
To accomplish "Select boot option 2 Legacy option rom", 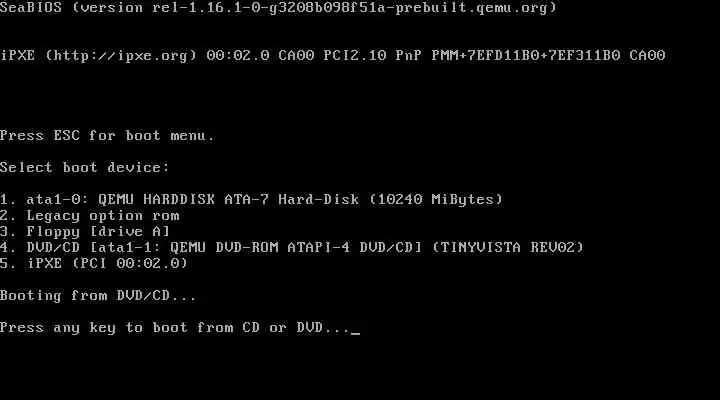I will [x=90, y=215].
